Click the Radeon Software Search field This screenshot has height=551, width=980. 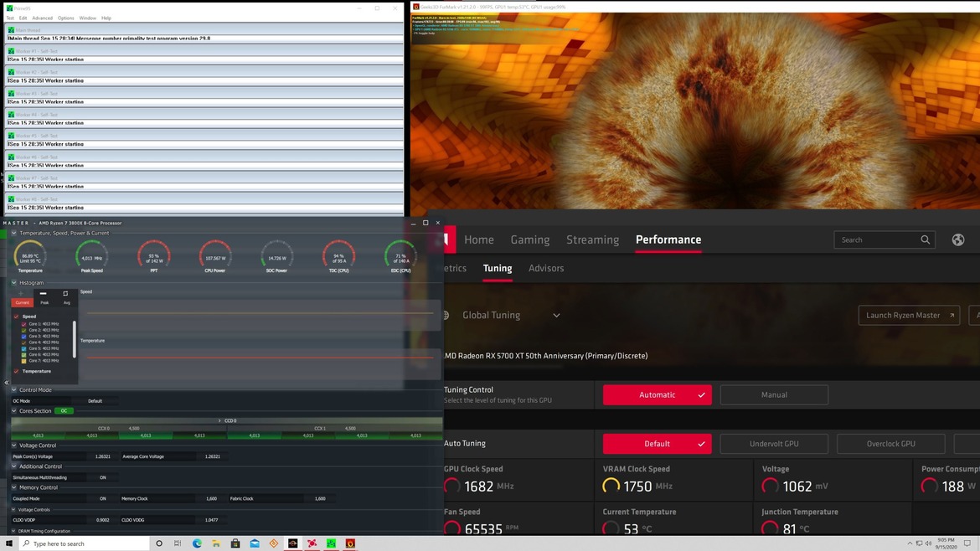click(x=885, y=239)
